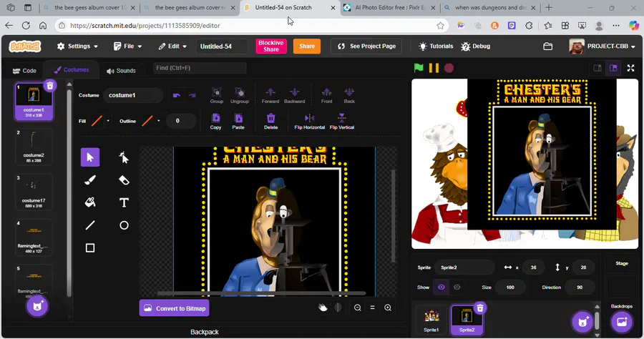
Task: Select costume2 thumbnail
Action: tap(34, 147)
